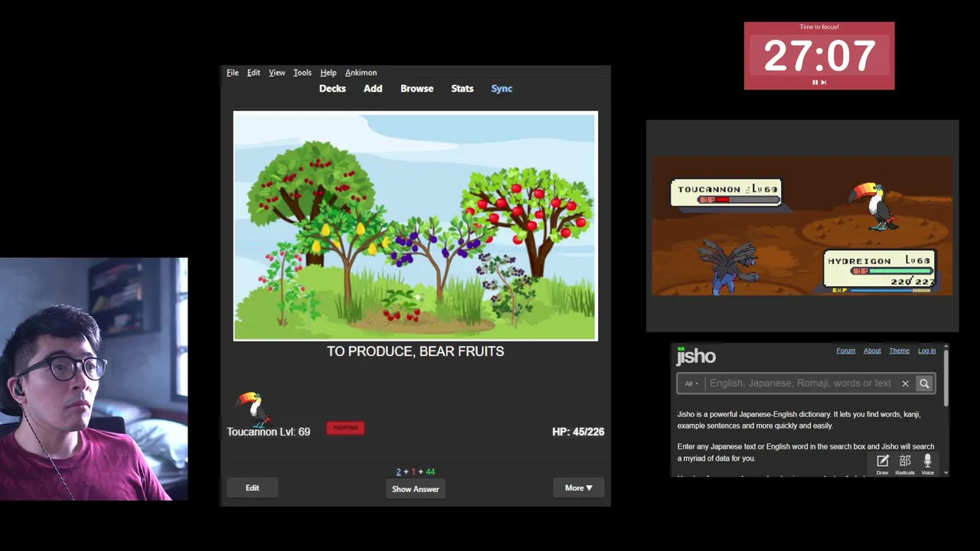This screenshot has width=980, height=551.
Task: Open the Browse card browser
Action: coord(416,89)
